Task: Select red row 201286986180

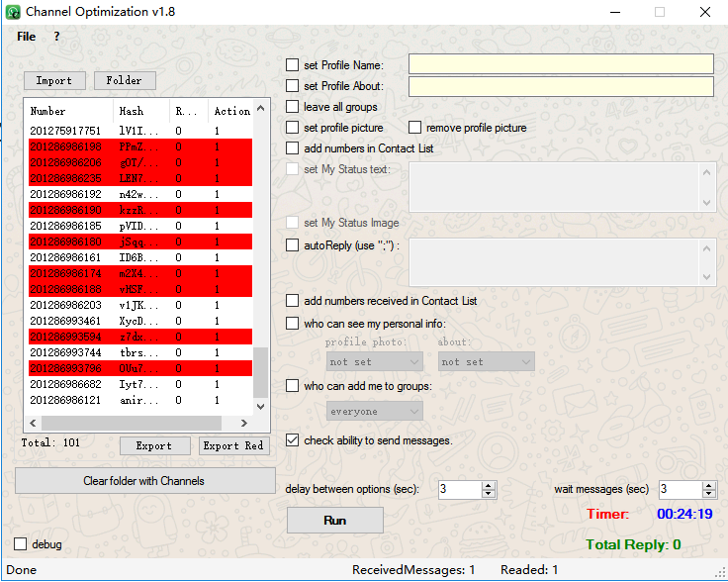Action: point(140,242)
